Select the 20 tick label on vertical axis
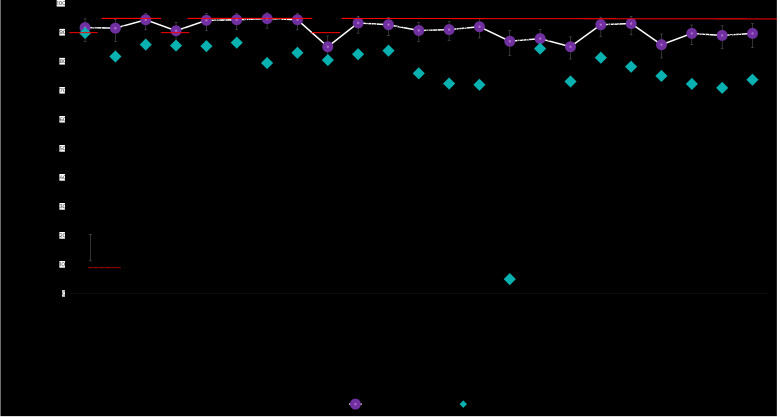Image resolution: width=780 pixels, height=417 pixels. click(x=61, y=236)
